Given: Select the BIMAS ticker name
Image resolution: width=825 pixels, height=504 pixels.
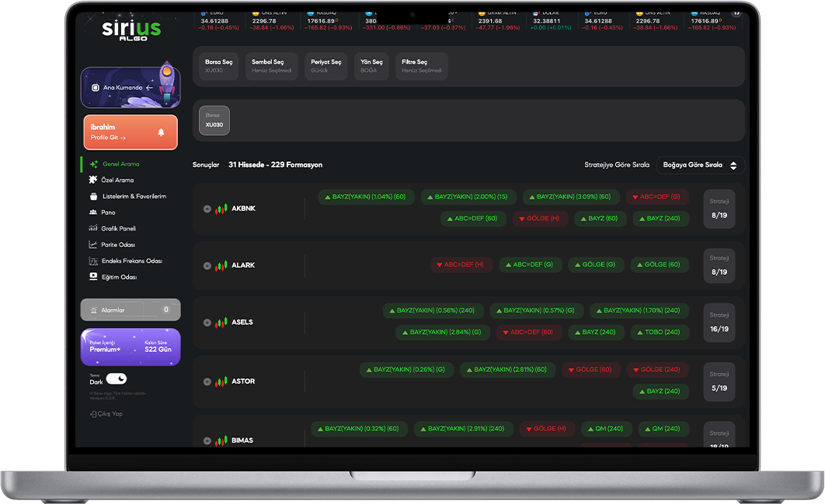Looking at the screenshot, I should pos(242,441).
